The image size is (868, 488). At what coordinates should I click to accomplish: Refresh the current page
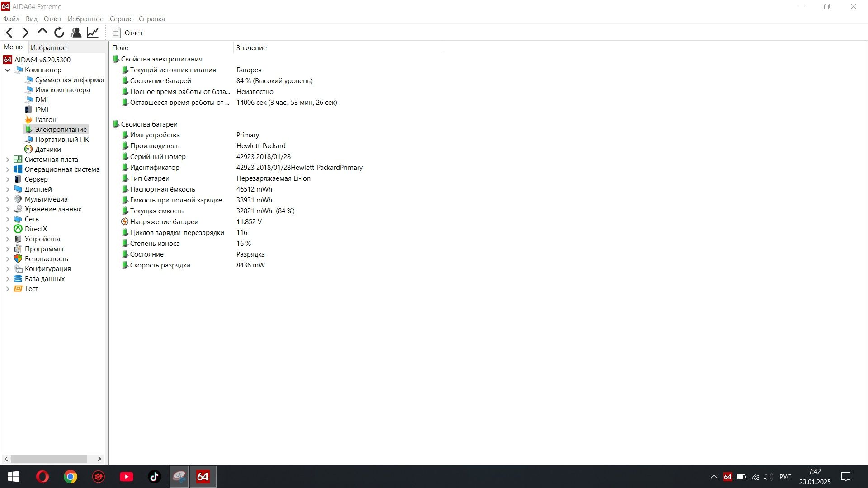[59, 33]
